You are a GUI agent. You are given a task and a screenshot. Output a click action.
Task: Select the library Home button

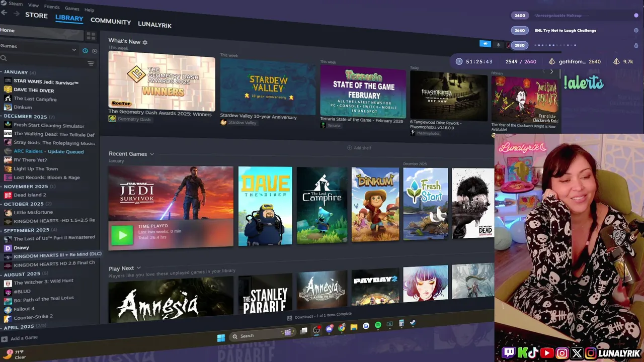(x=41, y=32)
